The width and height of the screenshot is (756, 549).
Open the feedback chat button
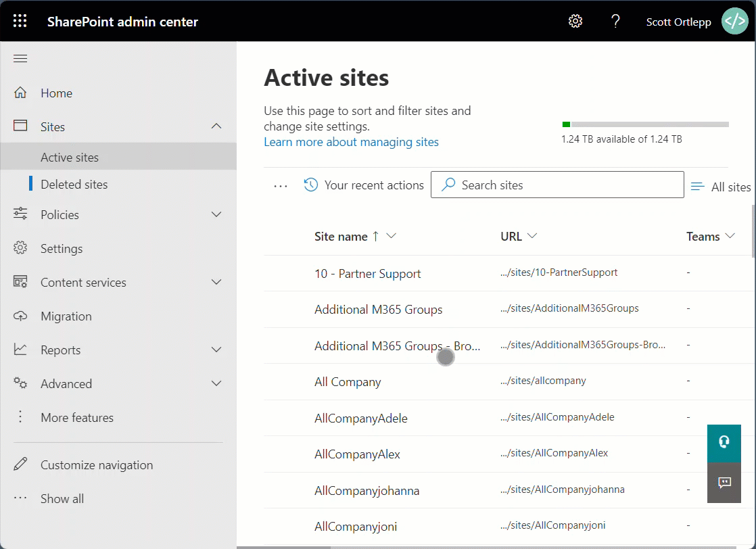[724, 483]
